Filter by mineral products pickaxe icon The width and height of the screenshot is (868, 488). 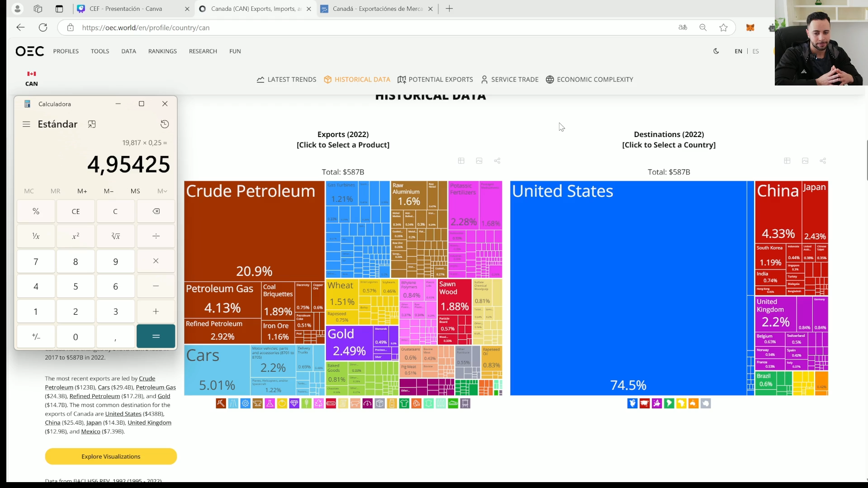(221, 403)
